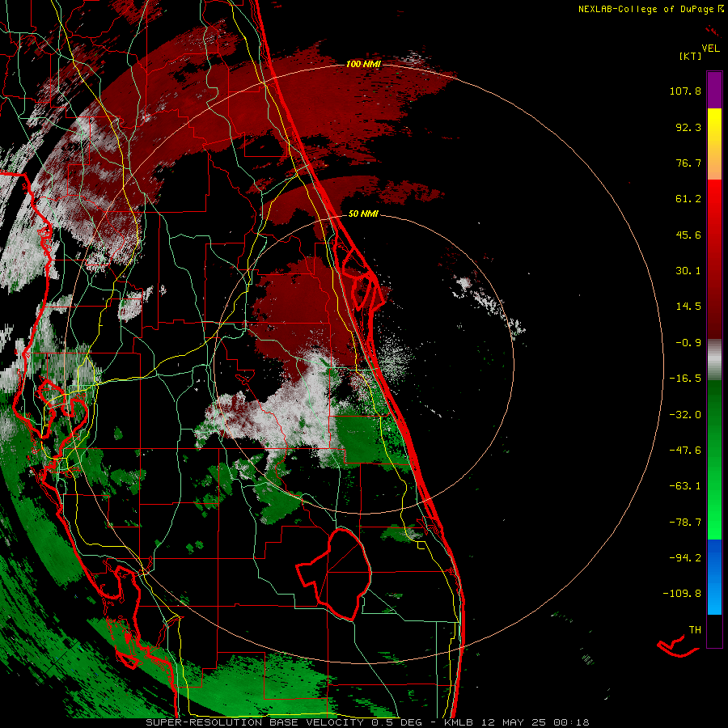
Task: Click the 30.1 velocity scale value
Action: pos(688,271)
